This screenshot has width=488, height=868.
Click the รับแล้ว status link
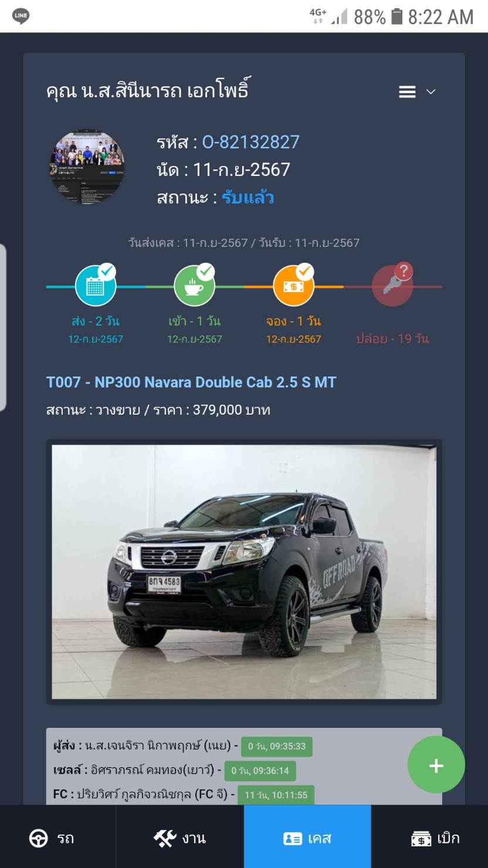tap(248, 197)
